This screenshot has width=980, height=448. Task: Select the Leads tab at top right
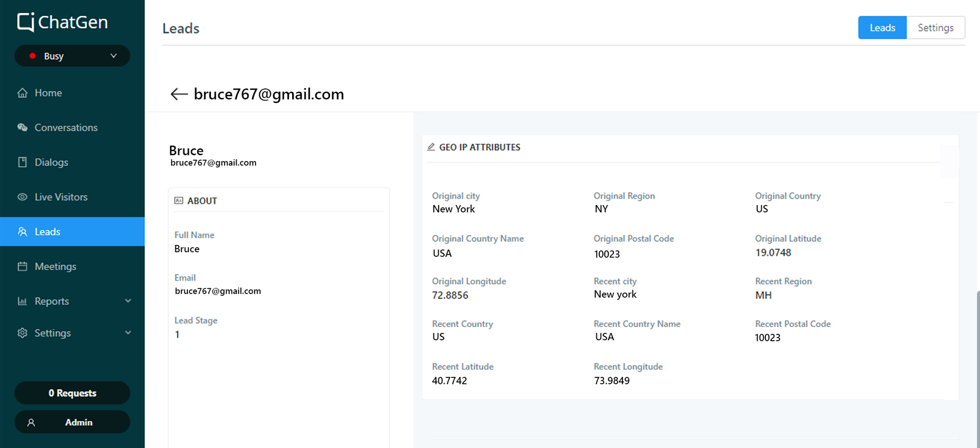pyautogui.click(x=882, y=28)
